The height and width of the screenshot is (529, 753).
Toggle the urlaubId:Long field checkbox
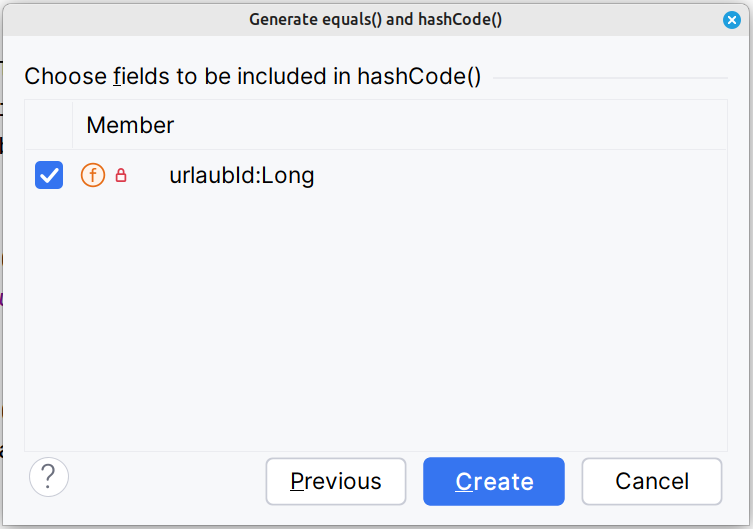[x=49, y=176]
